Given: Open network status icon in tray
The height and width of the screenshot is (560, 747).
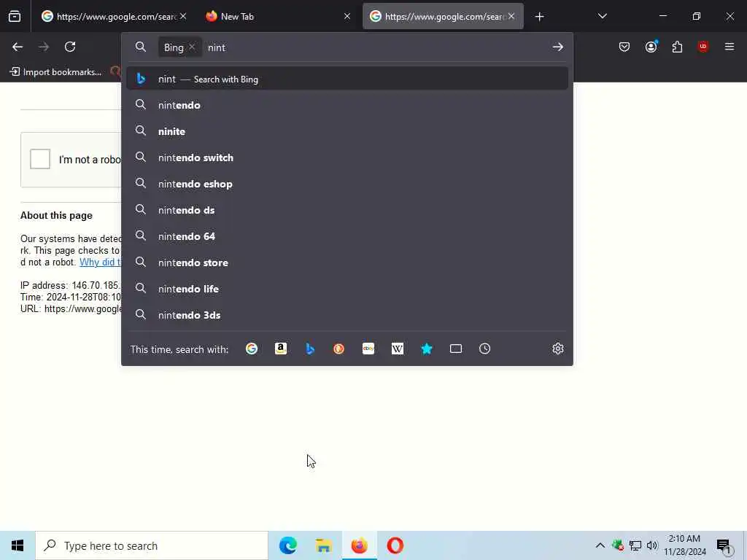Looking at the screenshot, I should (x=635, y=545).
